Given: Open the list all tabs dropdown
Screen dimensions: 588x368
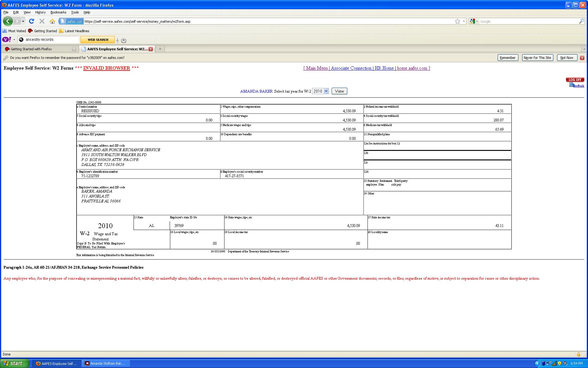Looking at the screenshot, I should pyautogui.click(x=584, y=49).
